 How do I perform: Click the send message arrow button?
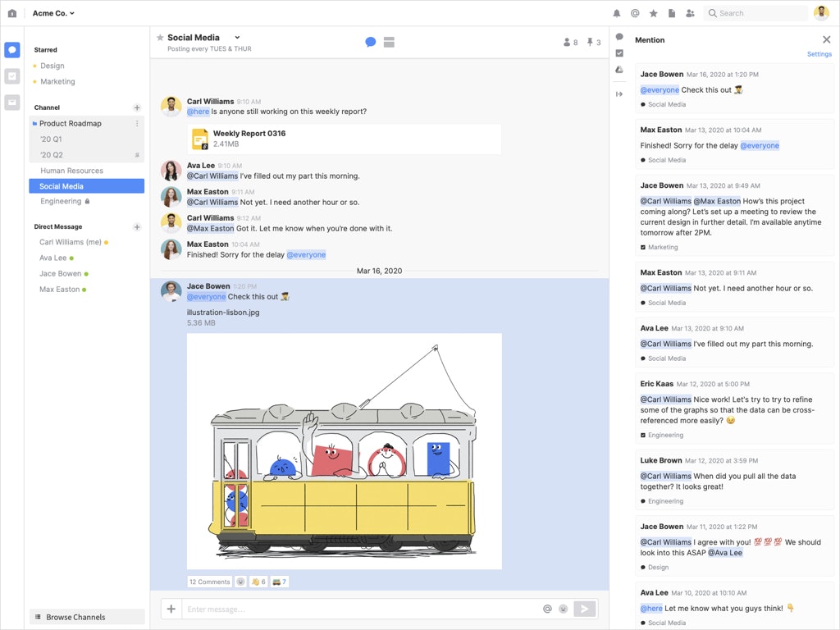coord(584,609)
